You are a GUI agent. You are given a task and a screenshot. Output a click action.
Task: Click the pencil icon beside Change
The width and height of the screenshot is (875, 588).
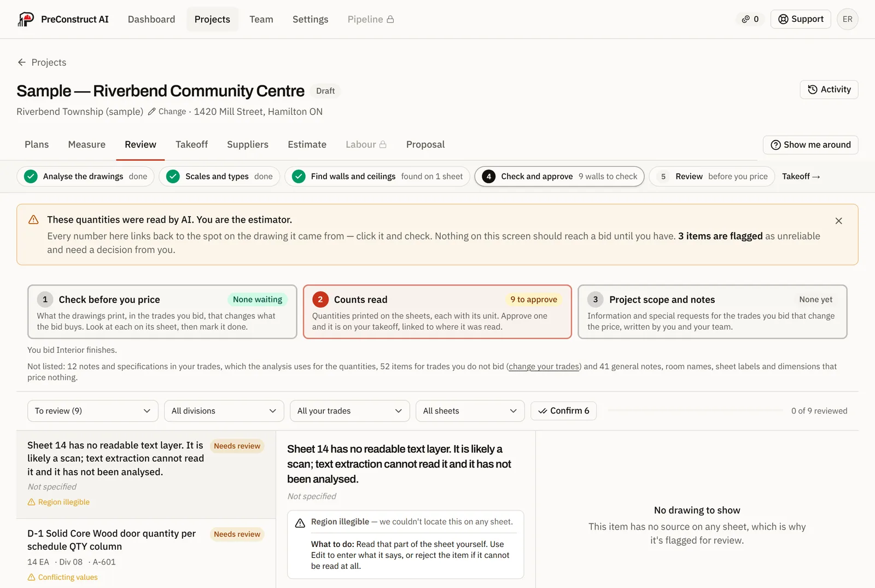point(151,112)
